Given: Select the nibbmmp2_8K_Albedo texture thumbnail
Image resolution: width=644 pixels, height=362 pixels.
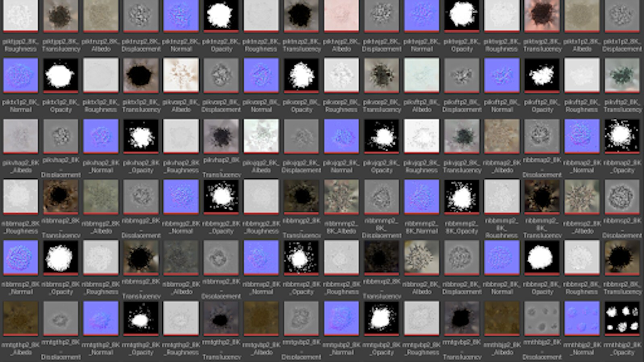Looking at the screenshot, I should tap(341, 197).
